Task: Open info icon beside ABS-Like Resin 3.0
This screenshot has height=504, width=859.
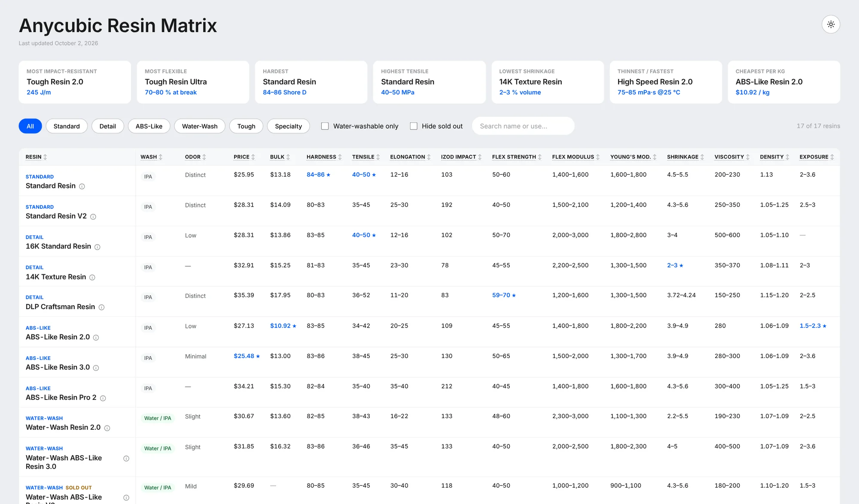Action: [x=96, y=368]
